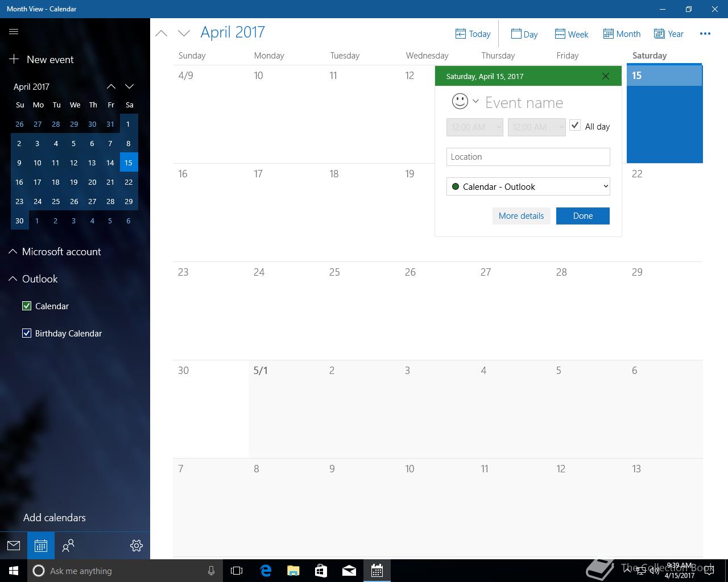The width and height of the screenshot is (728, 582).
Task: Select the 5/1 day cell
Action: pos(286,409)
